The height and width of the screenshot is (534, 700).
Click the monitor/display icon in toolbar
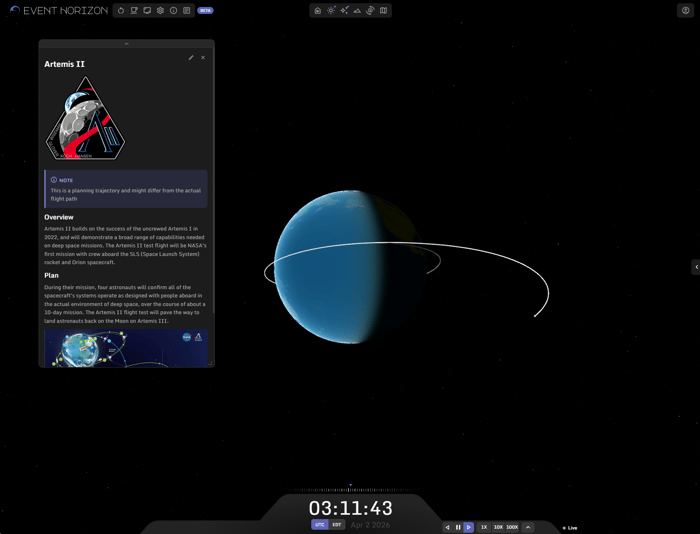[x=147, y=10]
